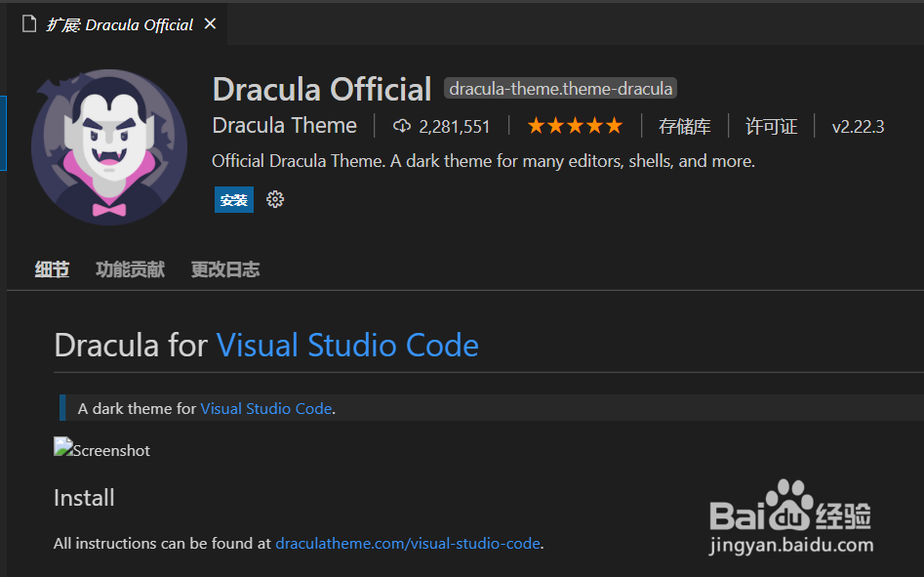
Task: Click the version number v2.22.3
Action: coord(858,127)
